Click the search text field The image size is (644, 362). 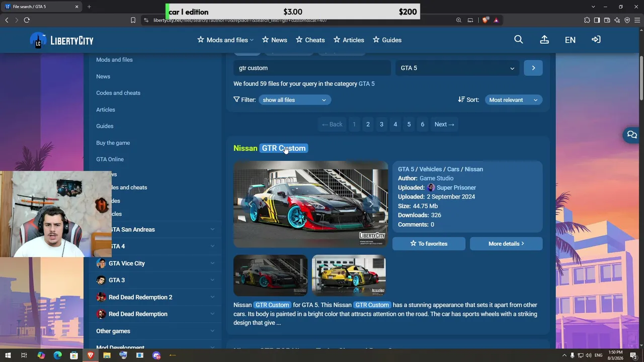[312, 68]
